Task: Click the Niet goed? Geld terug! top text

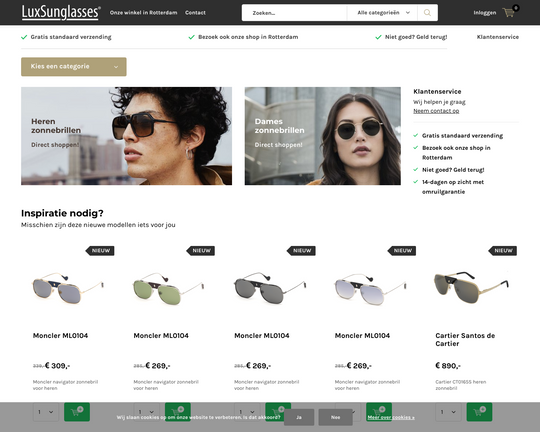Action: point(416,37)
